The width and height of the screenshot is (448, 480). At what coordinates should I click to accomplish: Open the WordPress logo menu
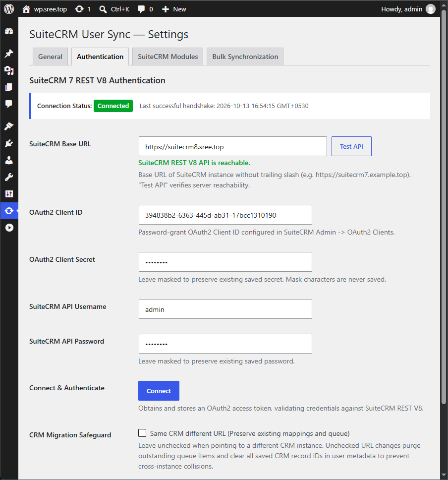(x=9, y=9)
